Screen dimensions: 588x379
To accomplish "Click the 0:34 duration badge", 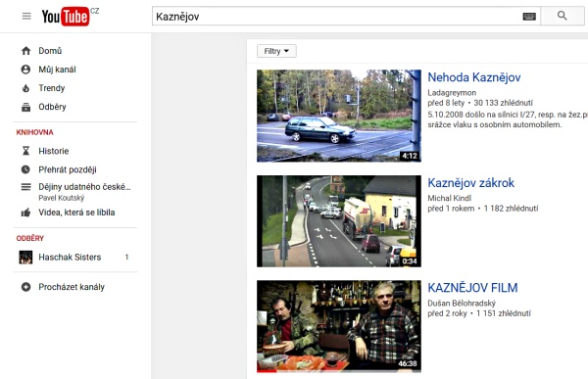I will pos(410,261).
